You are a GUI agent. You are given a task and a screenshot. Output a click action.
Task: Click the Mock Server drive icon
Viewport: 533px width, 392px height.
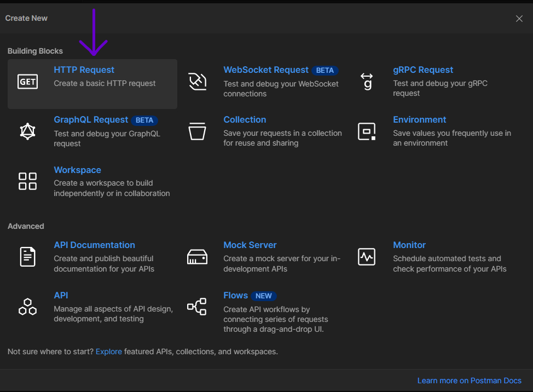(197, 257)
